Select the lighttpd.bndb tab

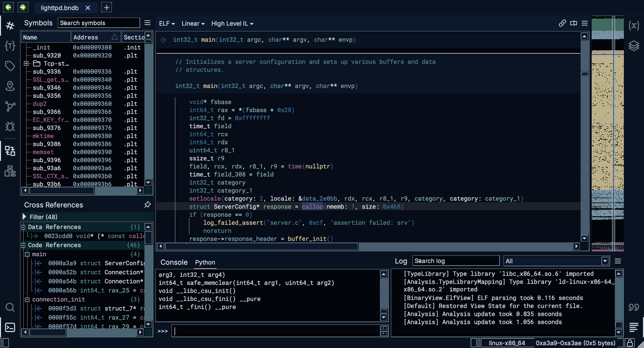click(60, 8)
